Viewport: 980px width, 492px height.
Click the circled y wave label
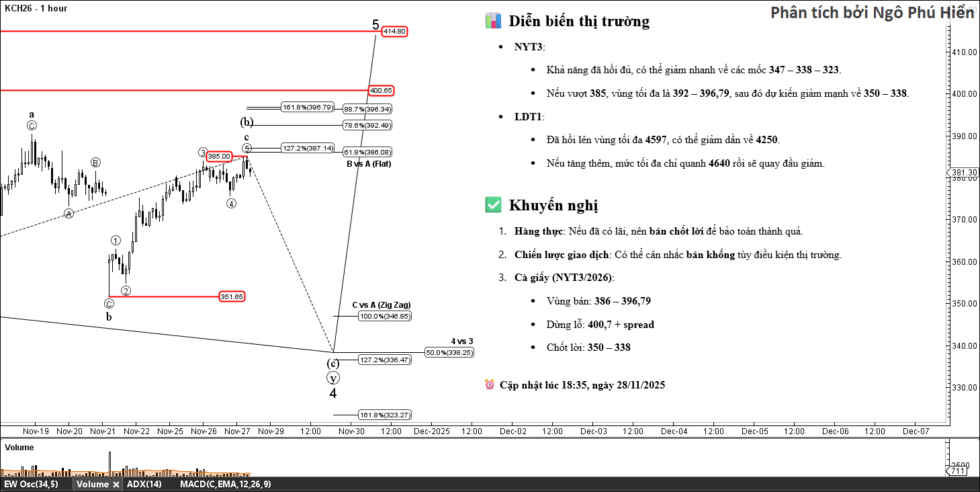coord(333,378)
